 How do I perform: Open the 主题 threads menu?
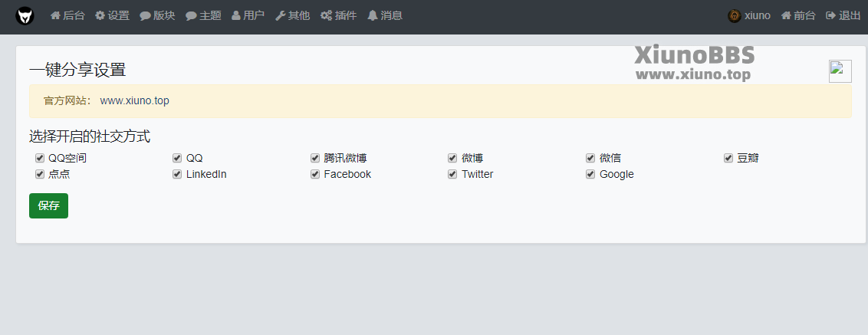pos(203,15)
